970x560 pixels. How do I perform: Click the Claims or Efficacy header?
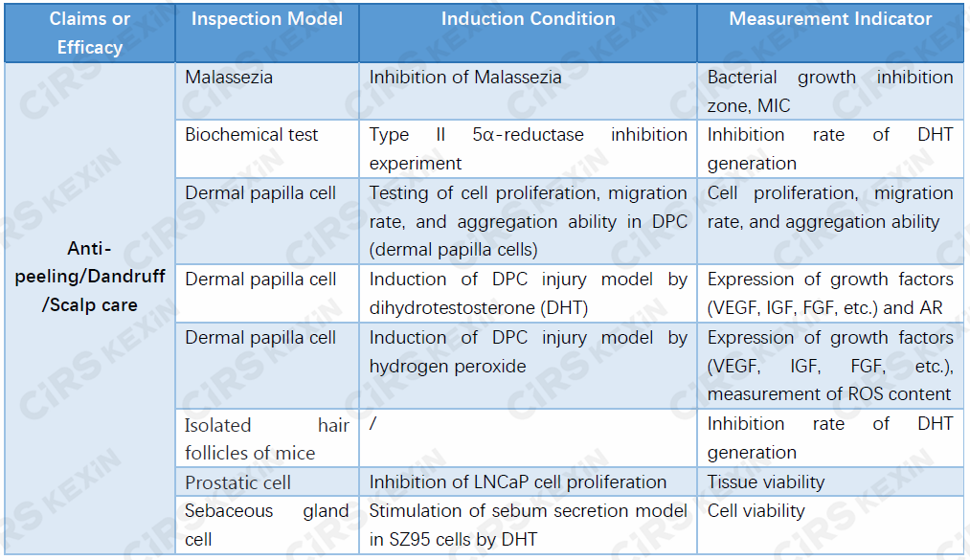pos(90,33)
